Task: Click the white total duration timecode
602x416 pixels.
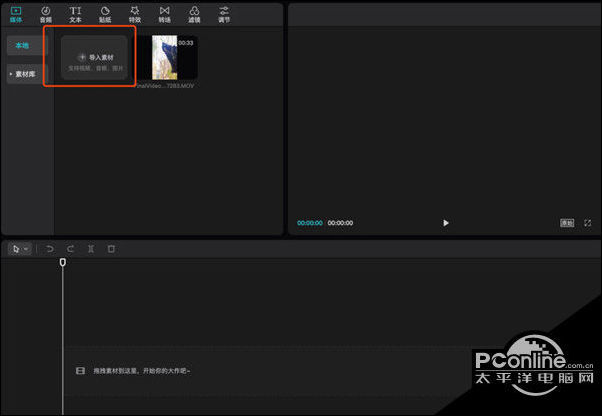Action: click(x=340, y=223)
